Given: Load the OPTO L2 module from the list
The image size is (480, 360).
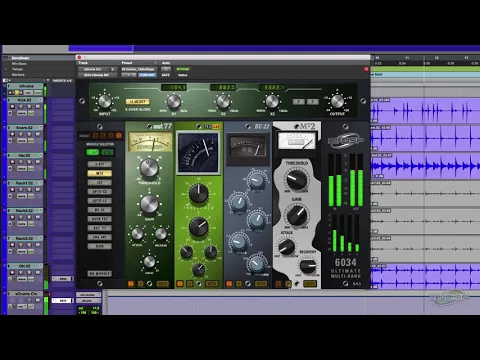Looking at the screenshot, I should click(99, 201).
